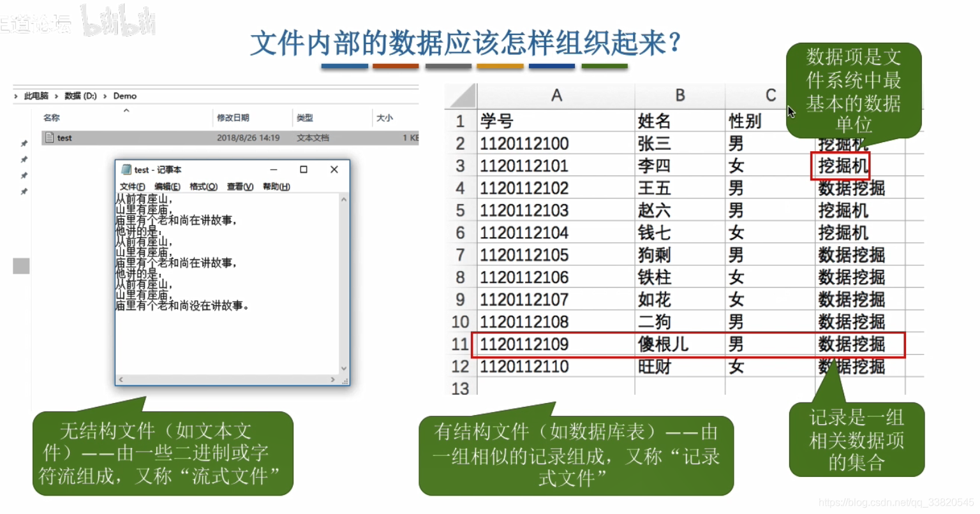This screenshot has height=514, width=980.
Task: Select spreadsheet column C header
Action: pos(770,96)
